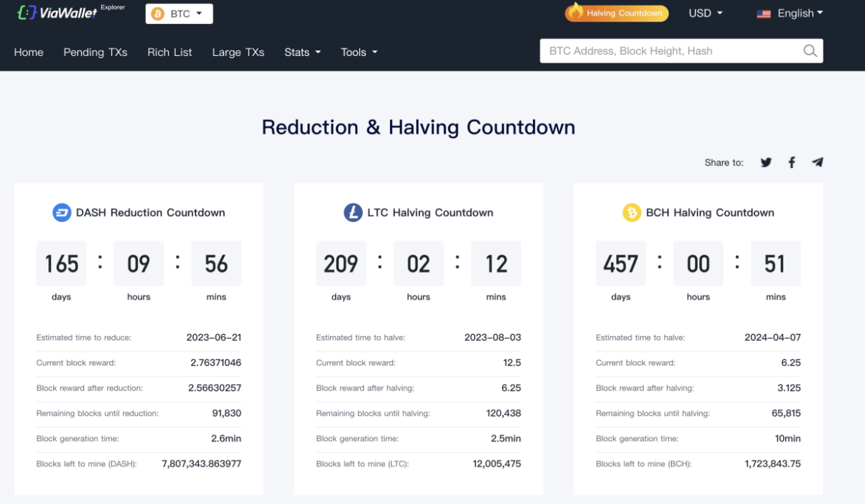
Task: Share to Twitter via bird icon
Action: click(x=766, y=162)
